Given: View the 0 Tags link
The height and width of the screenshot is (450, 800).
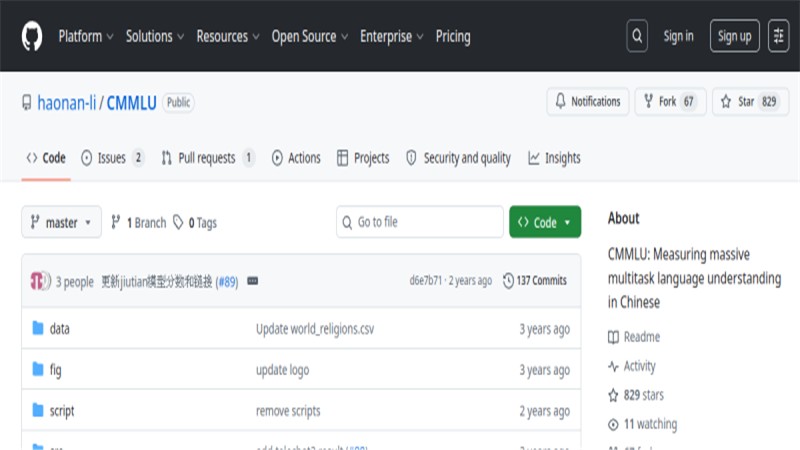Looking at the screenshot, I should click(194, 222).
